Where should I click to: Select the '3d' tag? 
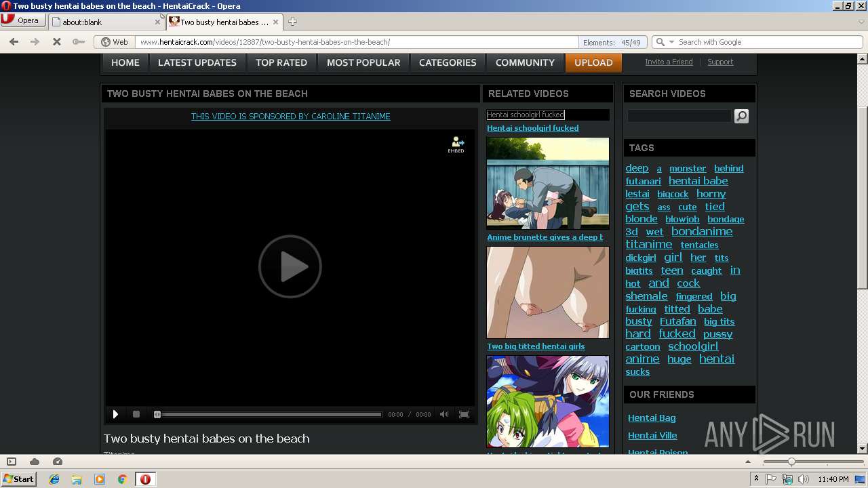tap(631, 232)
